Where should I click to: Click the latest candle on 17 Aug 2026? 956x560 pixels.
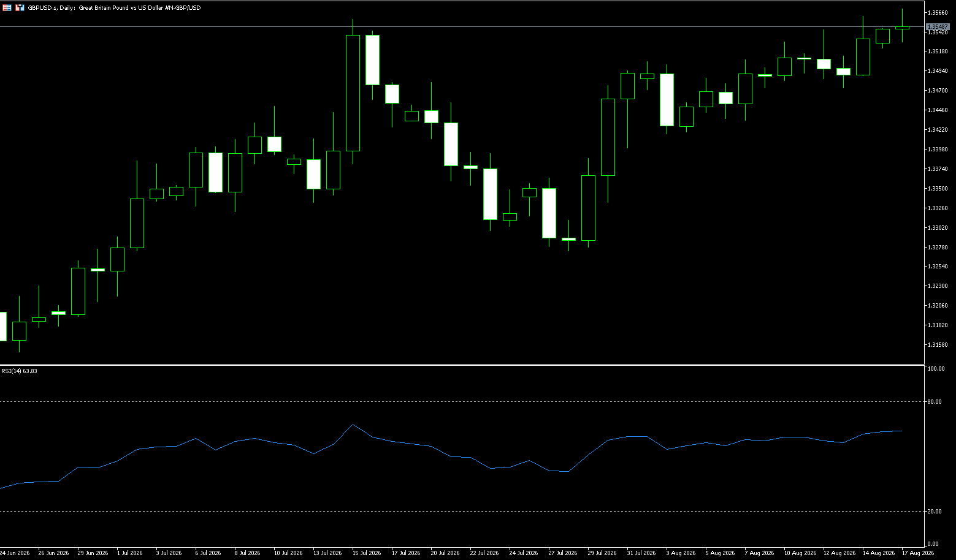[x=902, y=28]
